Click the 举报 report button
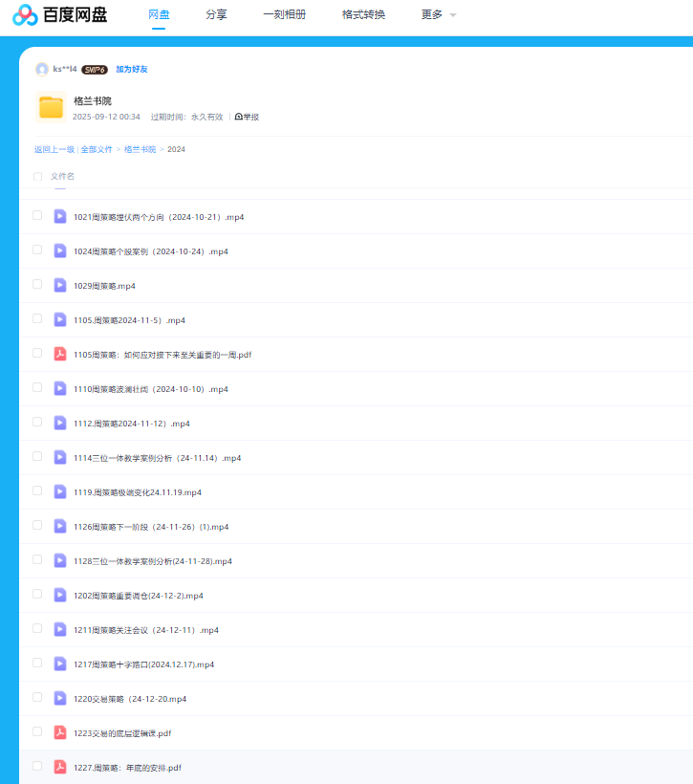Viewport: 693px width, 784px height. coord(247,117)
